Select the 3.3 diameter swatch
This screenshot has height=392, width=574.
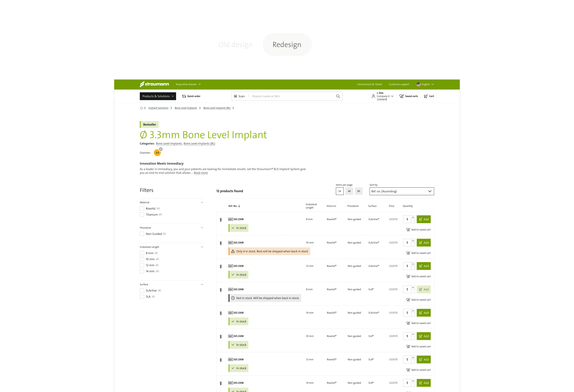157,153
